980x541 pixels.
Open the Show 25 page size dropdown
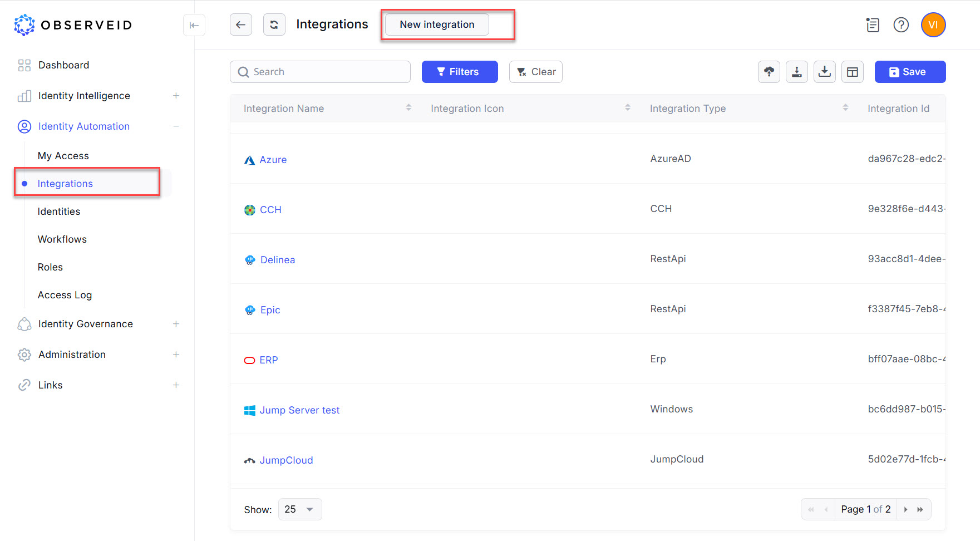coord(299,509)
